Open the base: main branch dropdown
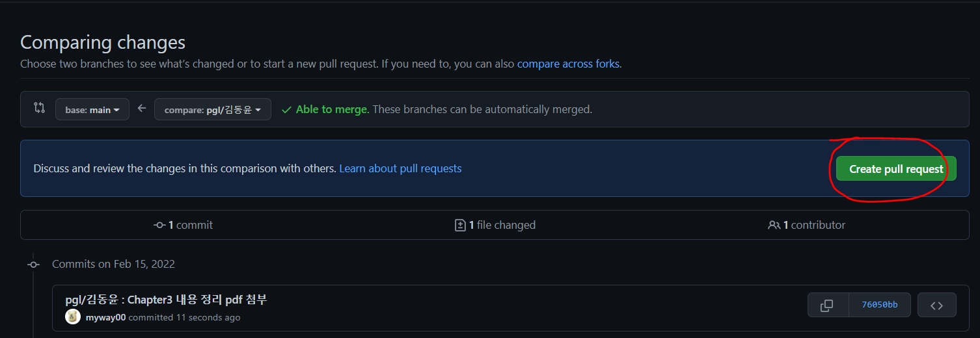 (x=92, y=110)
